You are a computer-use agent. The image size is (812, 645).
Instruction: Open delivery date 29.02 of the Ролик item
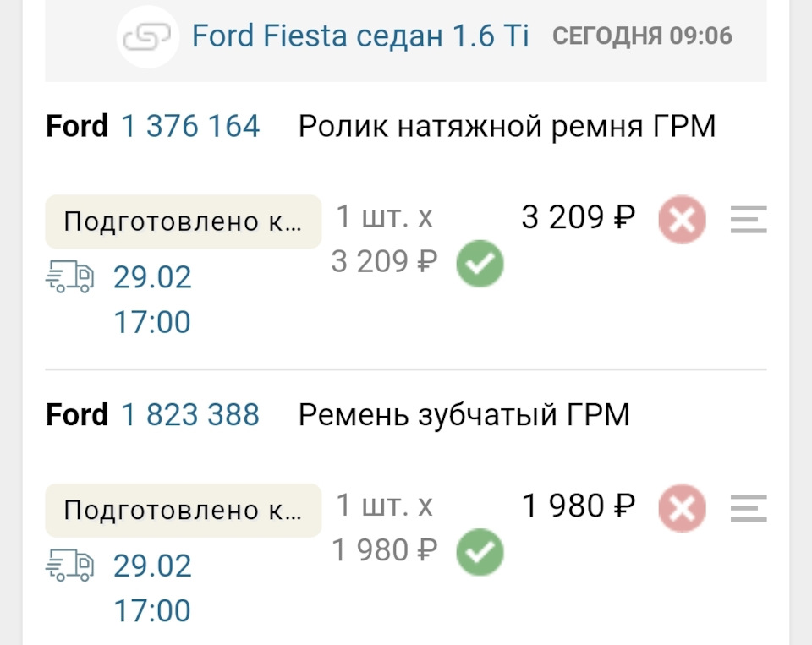pos(153,277)
